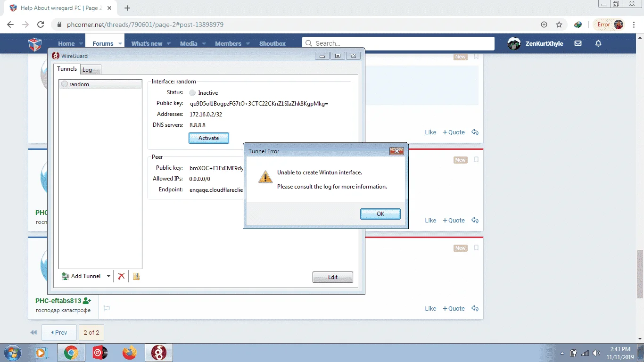This screenshot has width=644, height=362.
Task: Show hidden tray icons arrow
Action: click(562, 353)
